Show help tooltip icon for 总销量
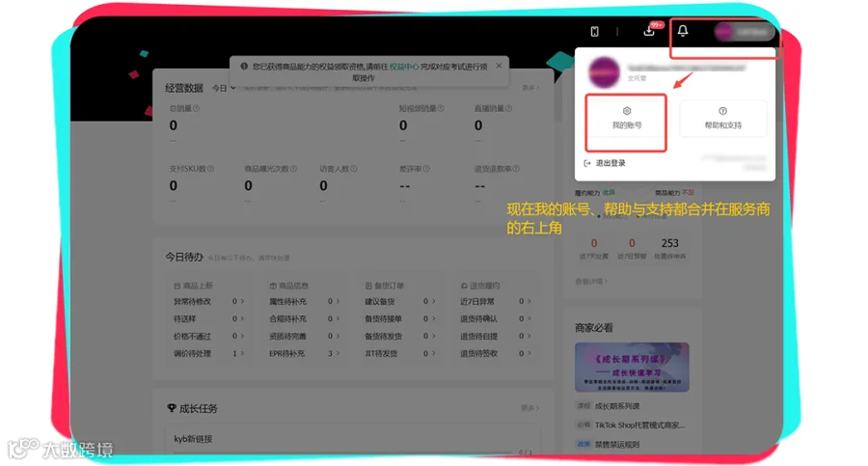Screen dimensions: 868x466 tap(197, 108)
